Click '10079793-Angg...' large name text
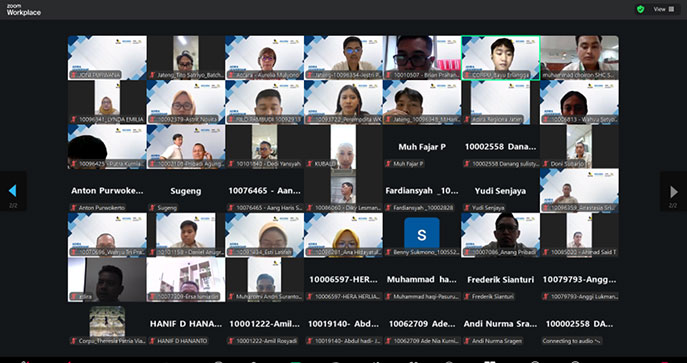Image resolution: width=687 pixels, height=363 pixels. point(579,279)
